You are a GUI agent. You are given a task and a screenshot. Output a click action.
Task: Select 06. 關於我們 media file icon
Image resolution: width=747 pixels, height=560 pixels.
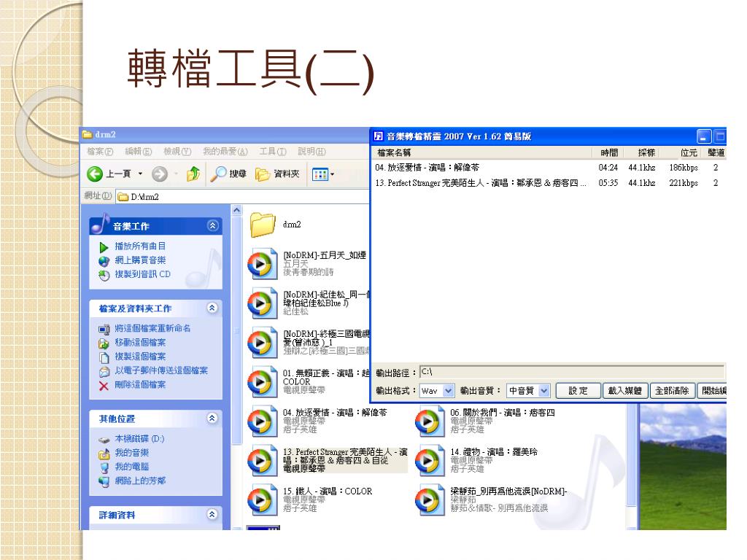coord(430,421)
